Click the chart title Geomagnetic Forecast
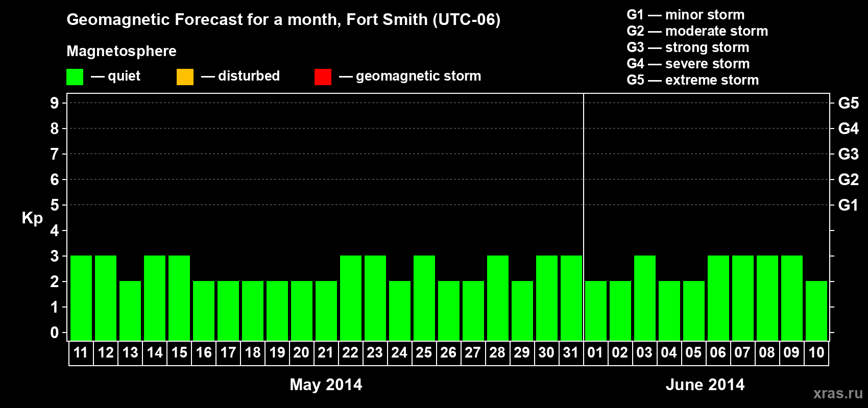The height and width of the screenshot is (408, 868). (x=283, y=19)
